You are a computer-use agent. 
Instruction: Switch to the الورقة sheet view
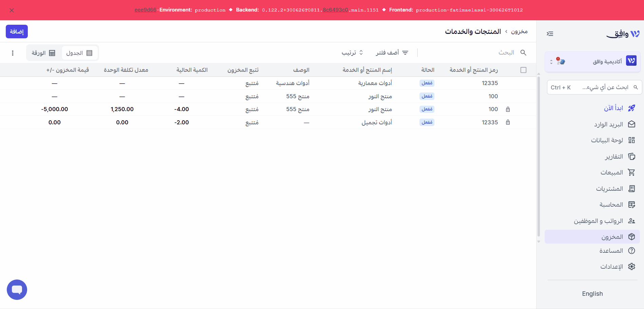pyautogui.click(x=43, y=53)
